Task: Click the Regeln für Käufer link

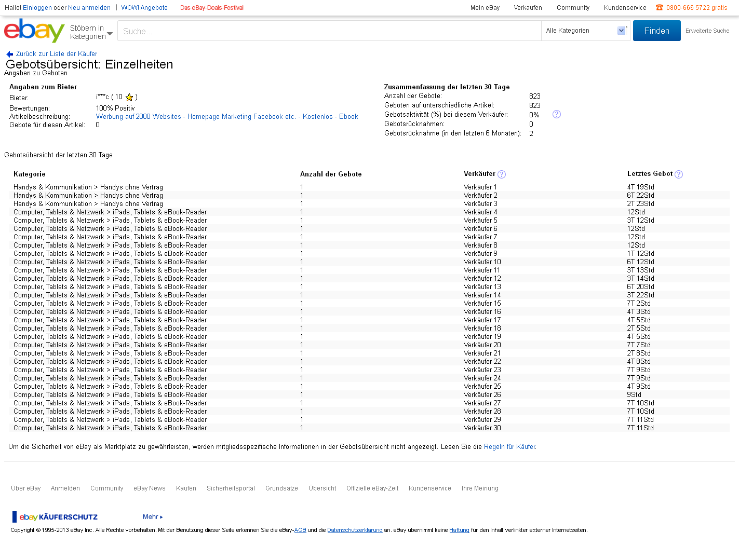Action: pyautogui.click(x=509, y=447)
